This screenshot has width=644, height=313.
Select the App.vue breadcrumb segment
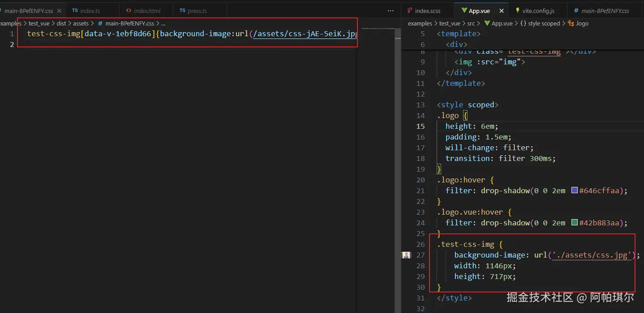pos(502,23)
